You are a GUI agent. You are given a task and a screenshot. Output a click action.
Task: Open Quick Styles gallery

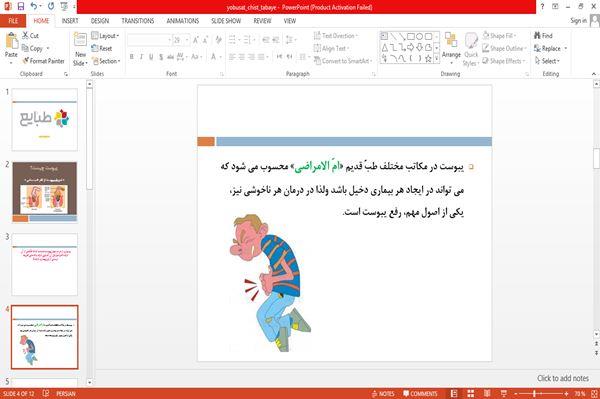[471, 50]
